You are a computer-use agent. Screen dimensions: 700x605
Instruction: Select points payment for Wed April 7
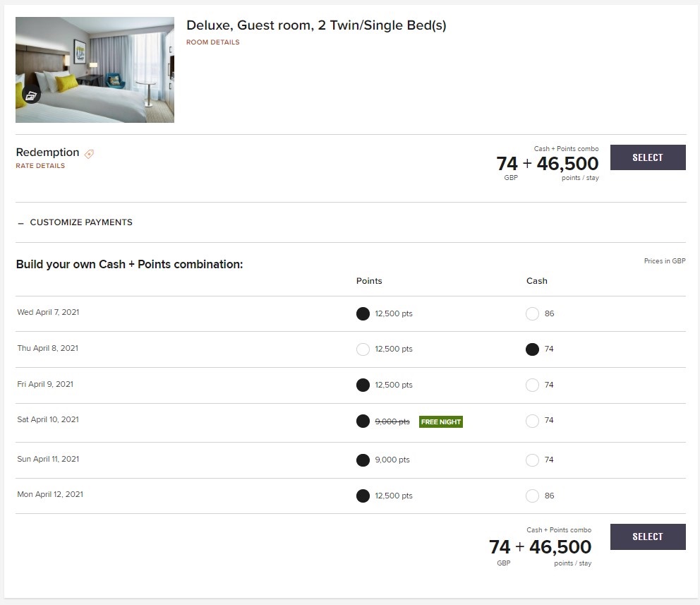tap(363, 313)
